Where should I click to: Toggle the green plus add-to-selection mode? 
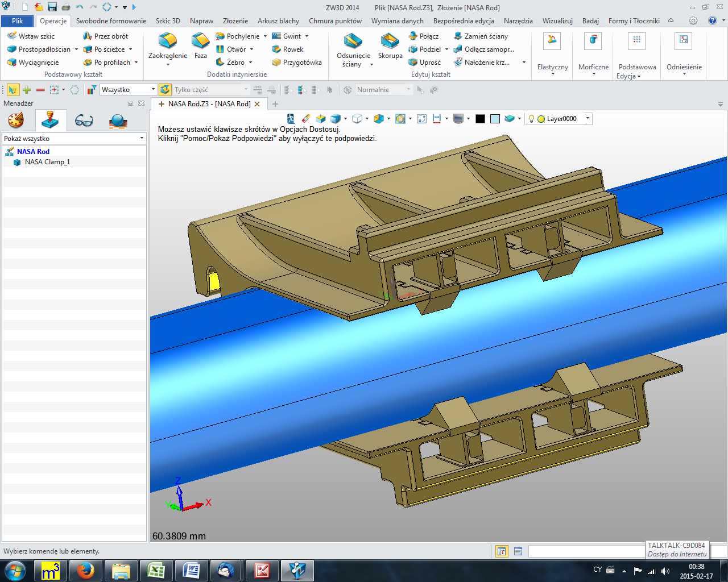pyautogui.click(x=27, y=89)
